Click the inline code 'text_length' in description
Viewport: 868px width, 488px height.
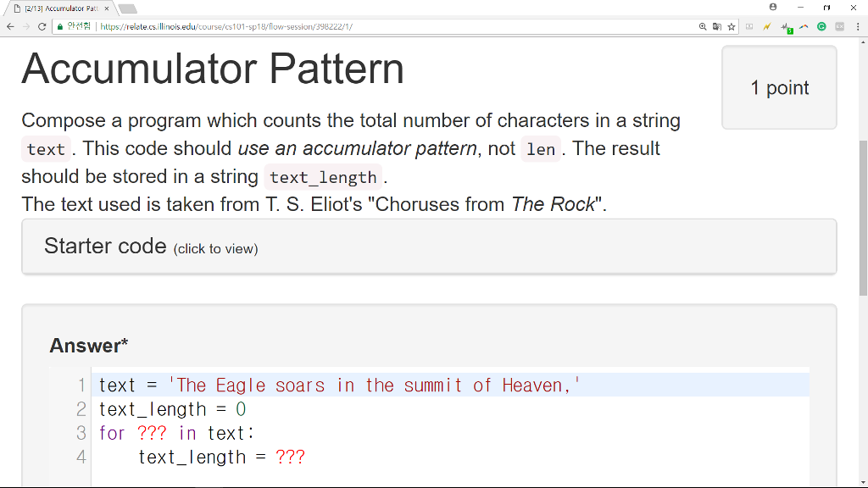tap(323, 178)
